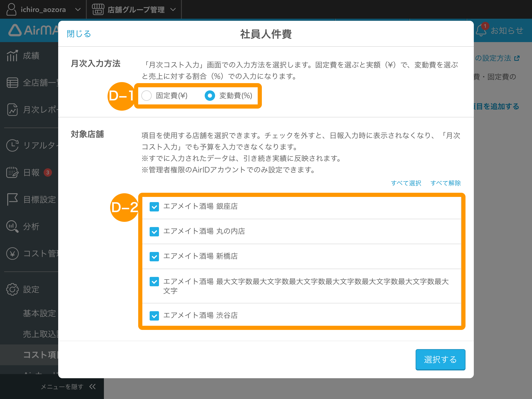Open the コスト管理 yen icon in the sidebar
Image resolution: width=532 pixels, height=399 pixels.
pyautogui.click(x=12, y=253)
